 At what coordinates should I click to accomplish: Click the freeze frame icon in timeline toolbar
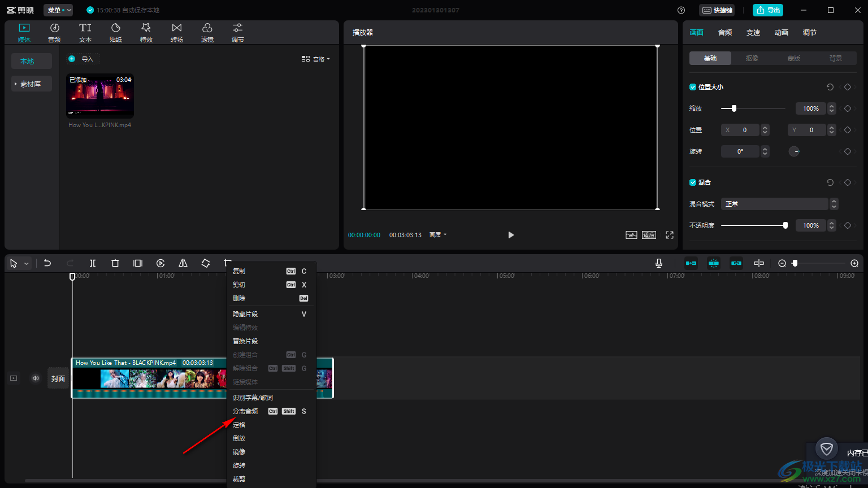tap(138, 263)
